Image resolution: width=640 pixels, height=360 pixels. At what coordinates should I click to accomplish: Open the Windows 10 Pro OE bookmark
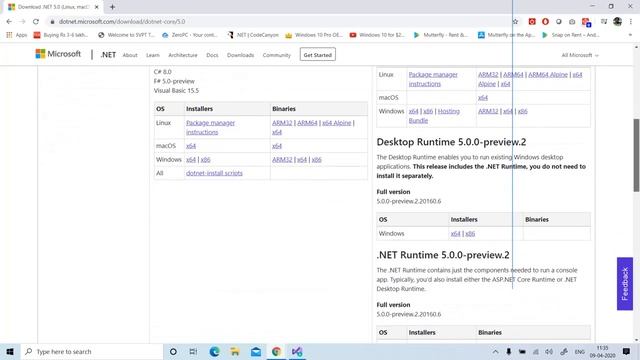coord(314,35)
